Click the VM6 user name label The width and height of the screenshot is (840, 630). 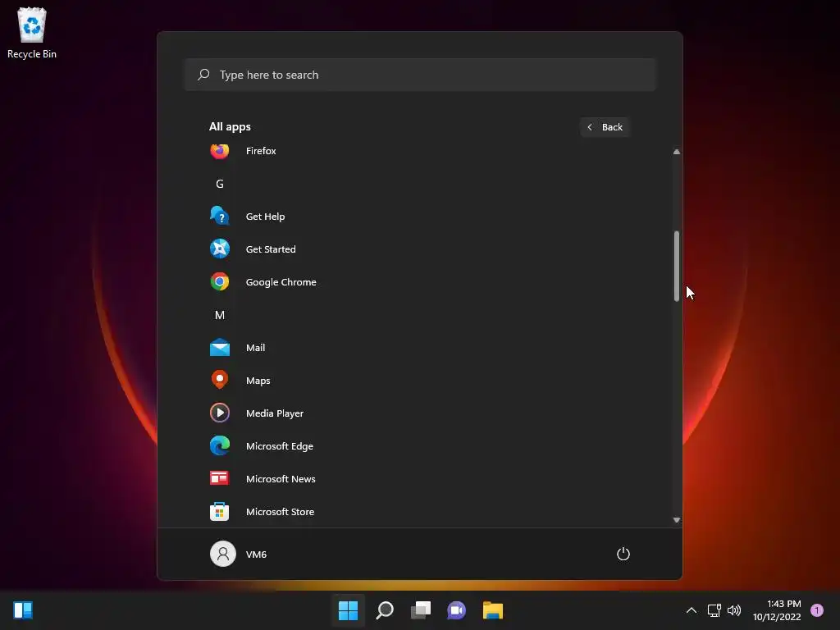coord(256,555)
